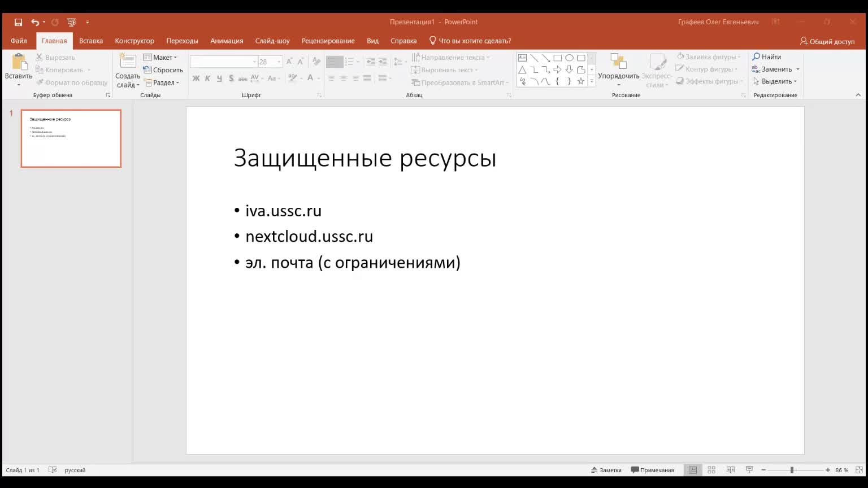
Task: Open the font name combo box
Action: pyautogui.click(x=224, y=62)
